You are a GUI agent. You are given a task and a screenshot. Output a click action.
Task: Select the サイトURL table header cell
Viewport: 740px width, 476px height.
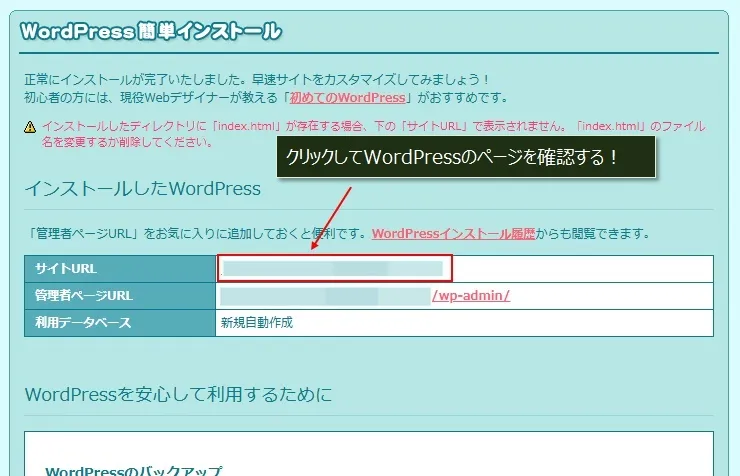pyautogui.click(x=120, y=269)
